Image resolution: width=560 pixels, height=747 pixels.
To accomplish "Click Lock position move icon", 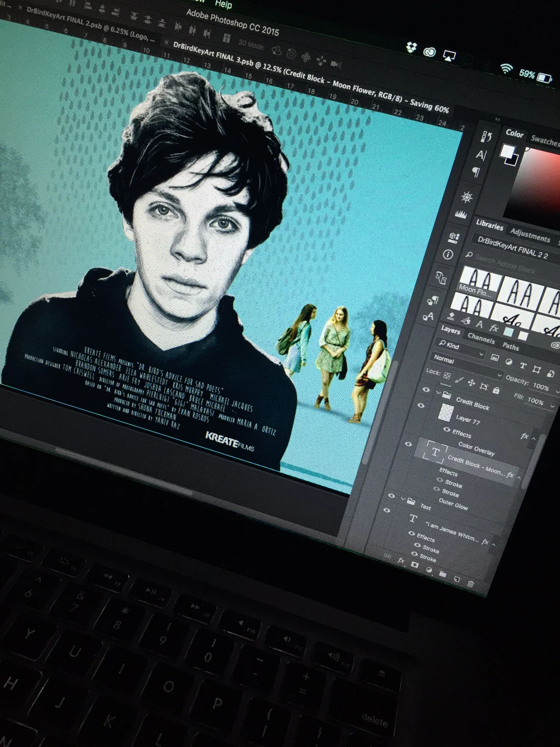I will coord(471,383).
